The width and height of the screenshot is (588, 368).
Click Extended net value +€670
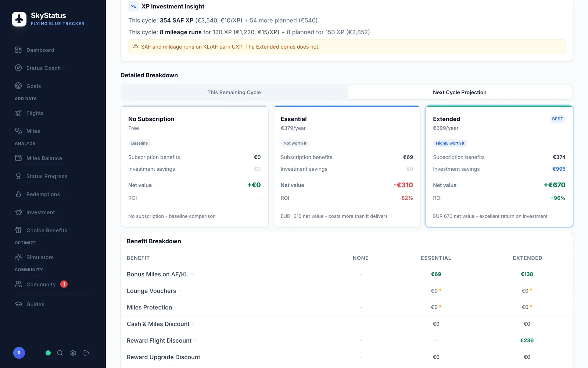[555, 185]
